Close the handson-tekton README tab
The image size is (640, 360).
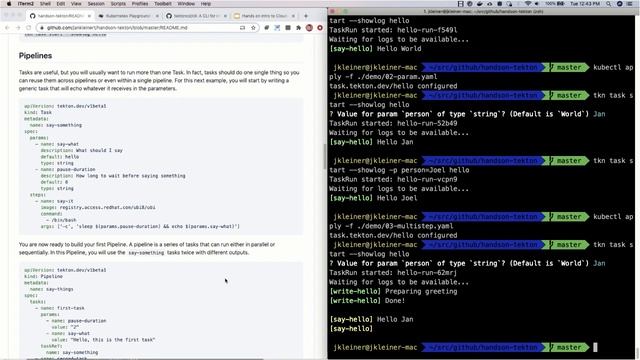pyautogui.click(x=89, y=16)
